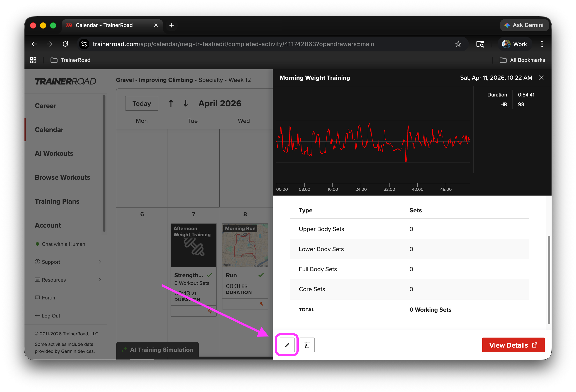Screen dimensions: 576x392
Task: Close the Morning Weight Training drawer
Action: (x=541, y=78)
